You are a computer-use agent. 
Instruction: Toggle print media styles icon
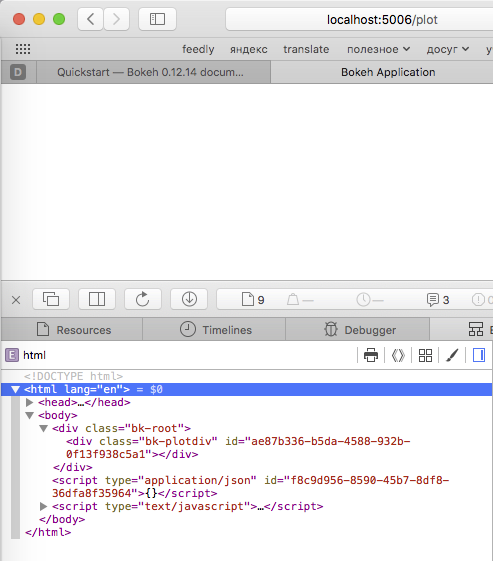coord(371,355)
